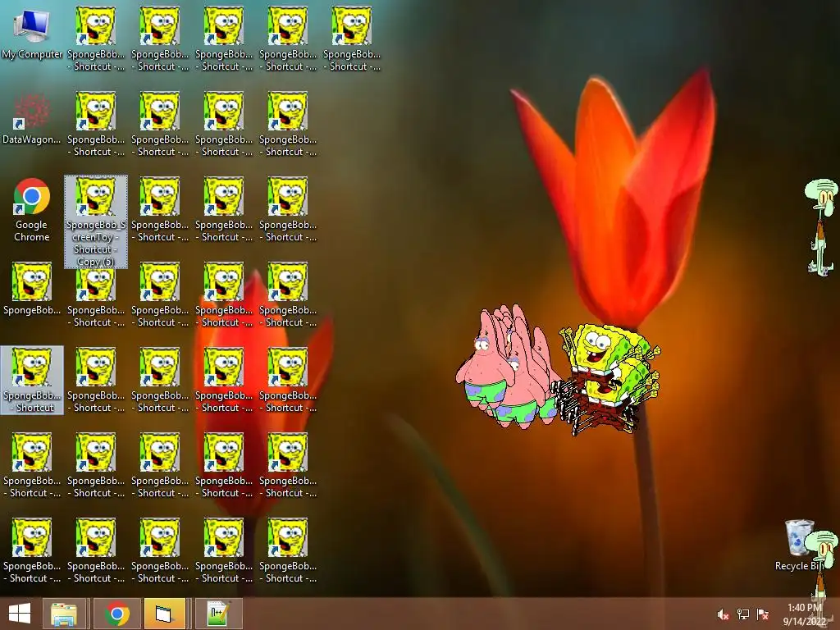Screen dimensions: 840x630
Task: Launch Chrome from the taskbar
Action: [116, 614]
